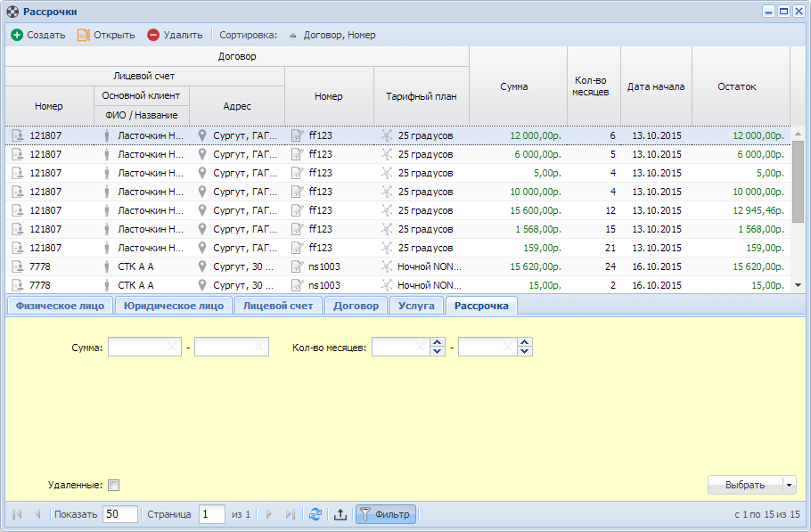This screenshot has width=811, height=532.
Task: Click the date 16.10.2015 in the 15,00р. row
Action: (656, 285)
